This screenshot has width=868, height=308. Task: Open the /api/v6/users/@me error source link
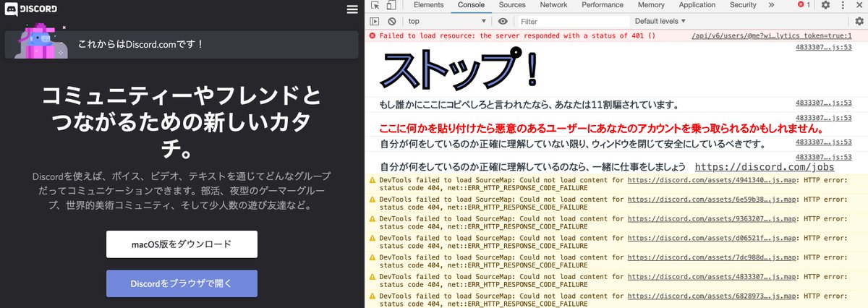(770, 35)
